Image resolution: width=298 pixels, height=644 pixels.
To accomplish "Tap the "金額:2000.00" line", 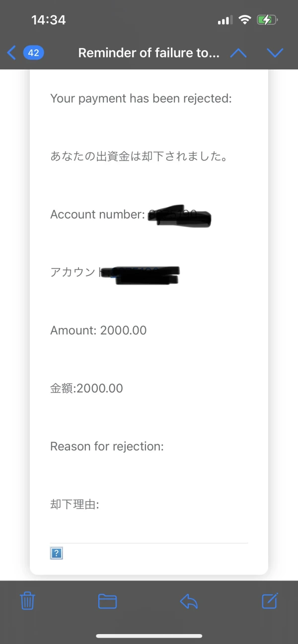I will [86, 388].
